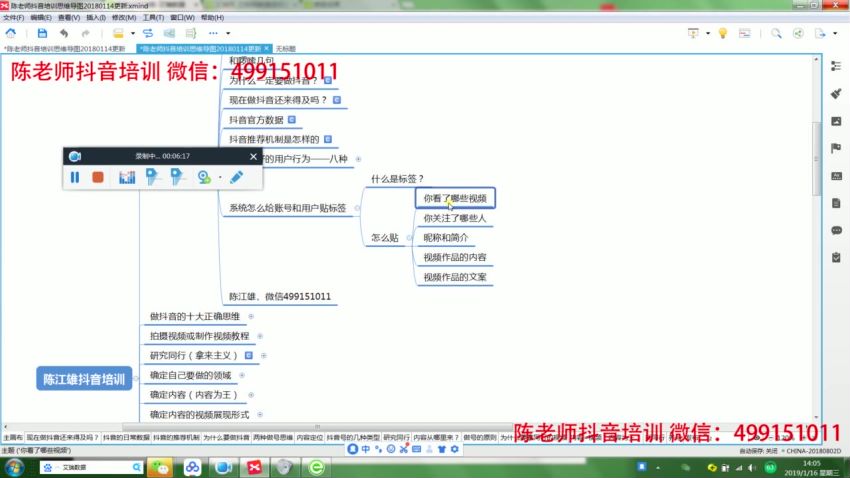Switch to sheet tab 主画布
Viewport: 850px width, 478px height.
[x=12, y=437]
